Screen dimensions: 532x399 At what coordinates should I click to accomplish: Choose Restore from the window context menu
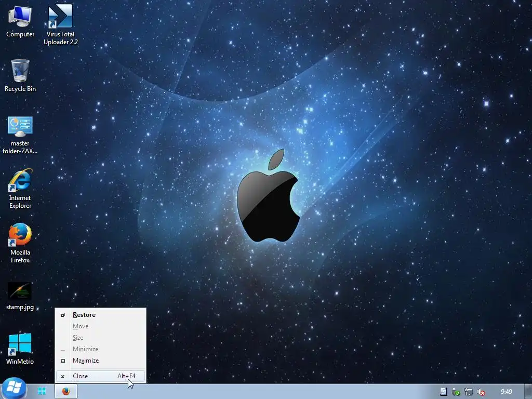tap(100, 315)
